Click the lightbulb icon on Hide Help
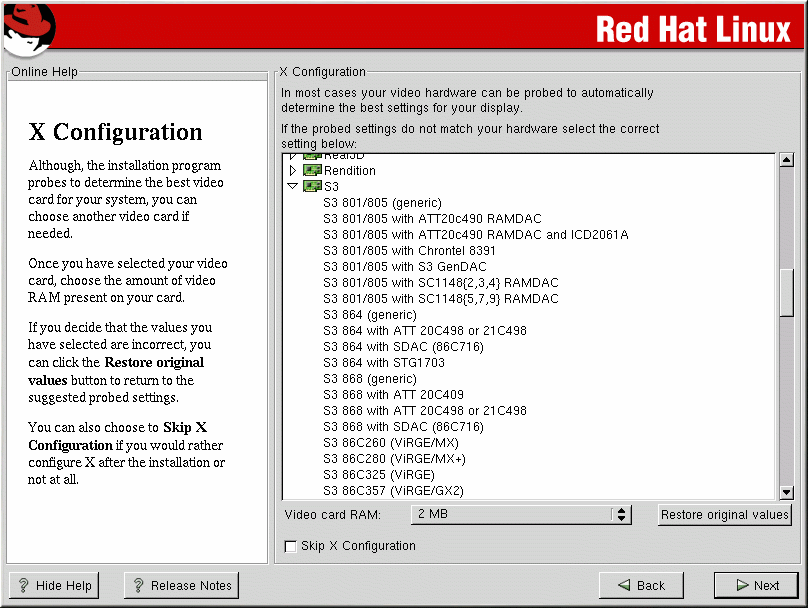This screenshot has height=608, width=808. [x=23, y=586]
